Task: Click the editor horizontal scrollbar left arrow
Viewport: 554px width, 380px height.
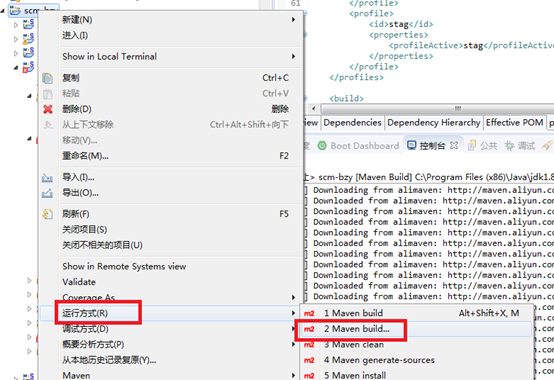Action: coord(313,108)
